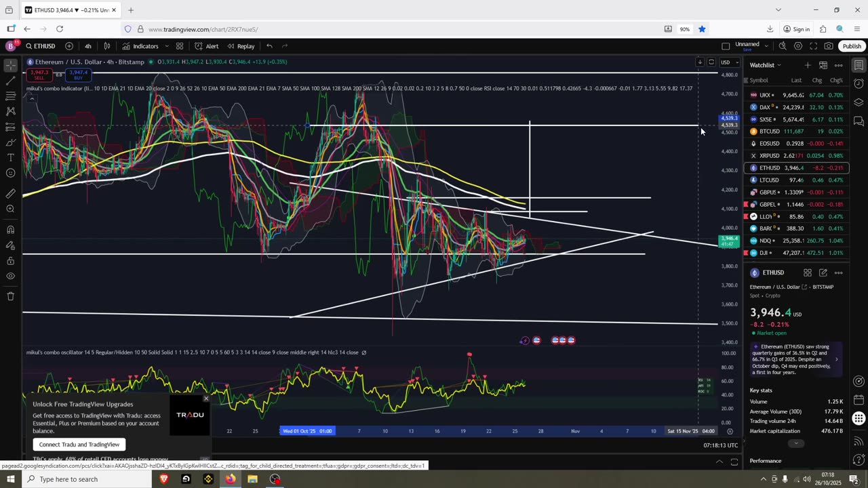This screenshot has height=488, width=868.
Task: Select the brush drawing tool
Action: (x=10, y=142)
